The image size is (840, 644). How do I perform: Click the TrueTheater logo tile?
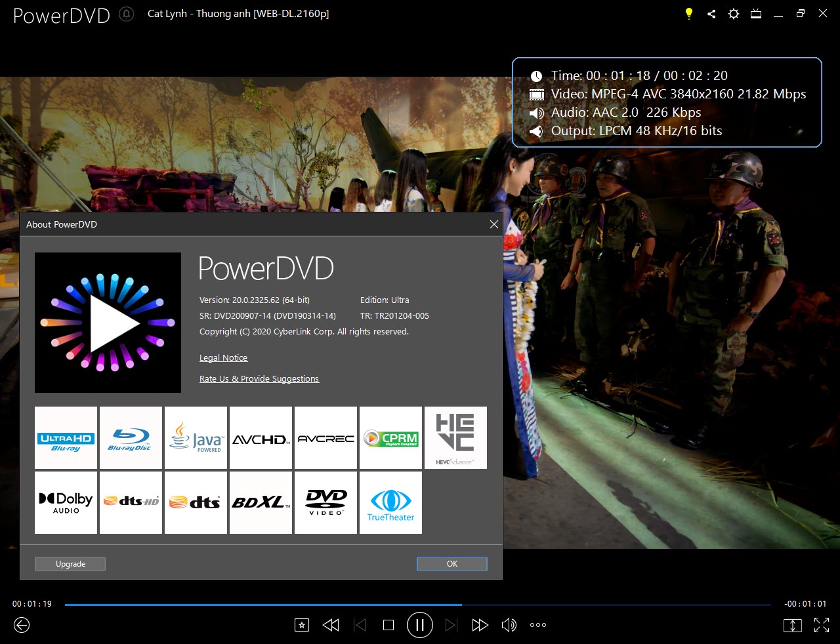click(390, 502)
